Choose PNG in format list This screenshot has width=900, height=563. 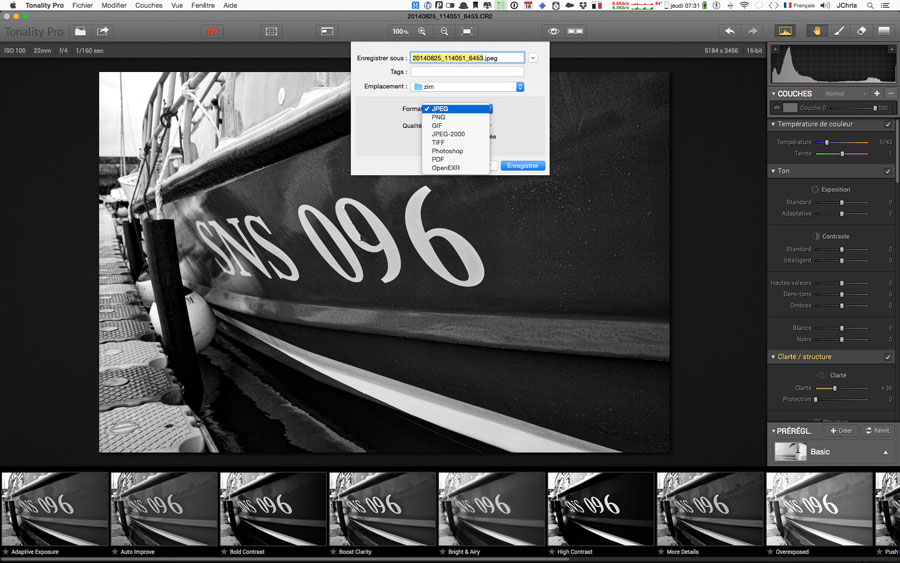point(456,117)
